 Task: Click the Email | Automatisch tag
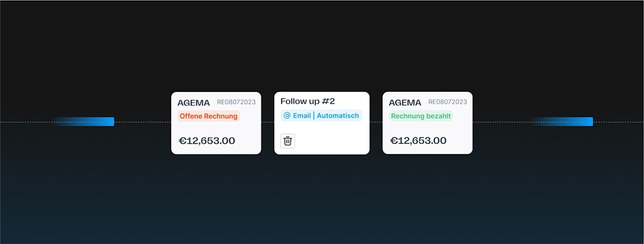(x=321, y=116)
